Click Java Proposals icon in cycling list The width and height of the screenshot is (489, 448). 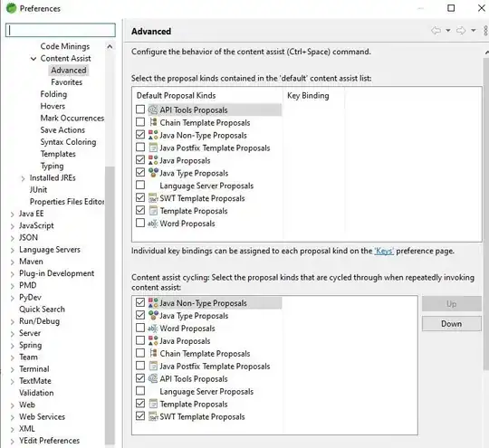point(153,341)
